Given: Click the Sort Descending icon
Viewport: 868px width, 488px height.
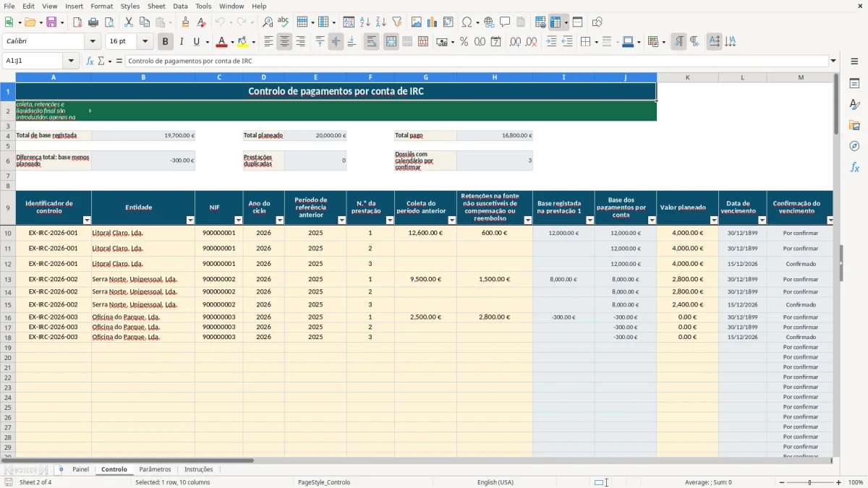Looking at the screenshot, I should [381, 22].
